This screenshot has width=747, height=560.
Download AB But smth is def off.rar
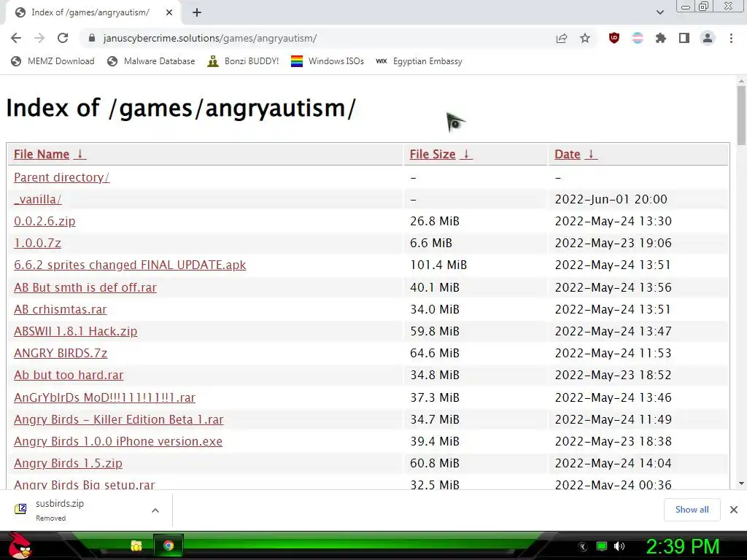tap(85, 287)
